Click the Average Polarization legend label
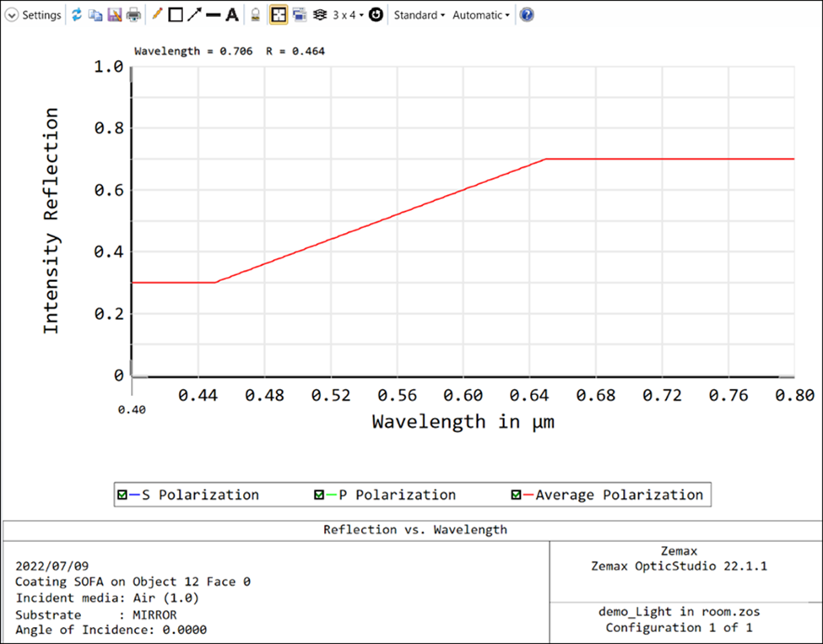 (x=620, y=495)
